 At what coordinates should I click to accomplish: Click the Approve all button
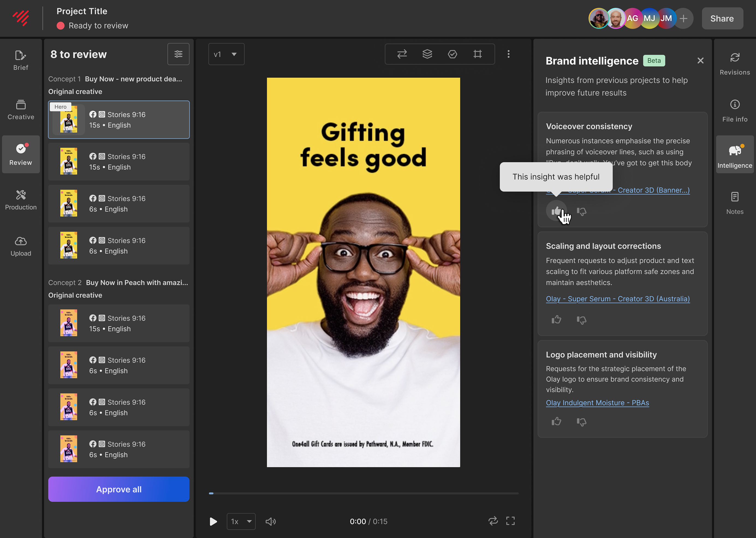coord(119,489)
